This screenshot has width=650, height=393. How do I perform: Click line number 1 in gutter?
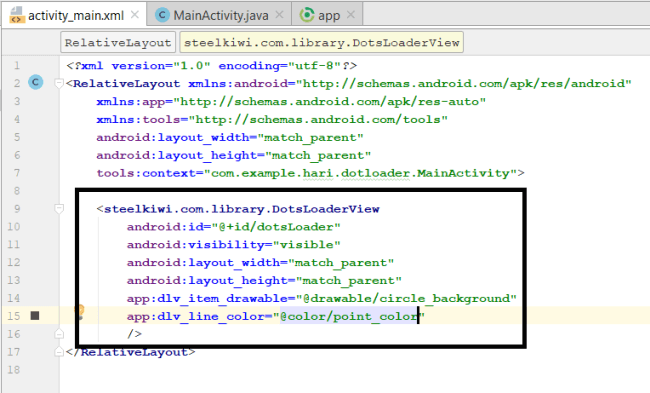pos(17,66)
